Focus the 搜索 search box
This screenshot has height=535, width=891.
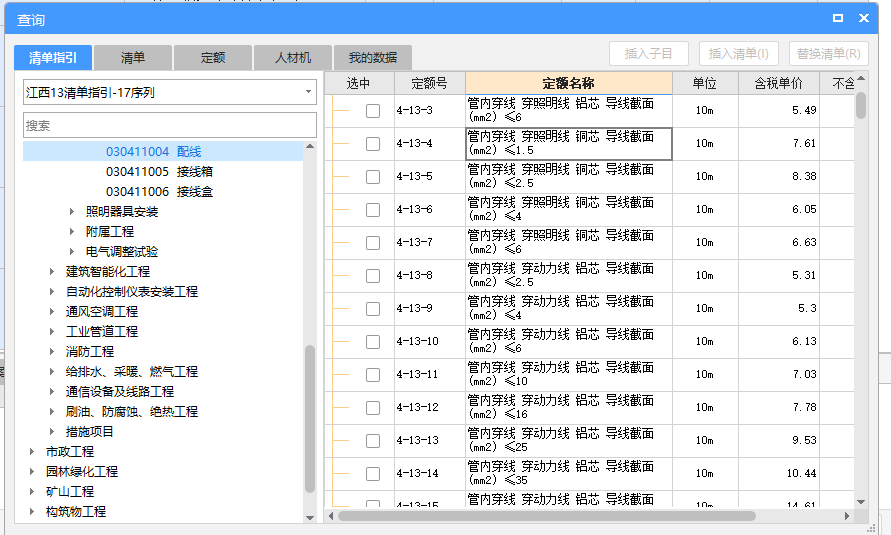170,125
